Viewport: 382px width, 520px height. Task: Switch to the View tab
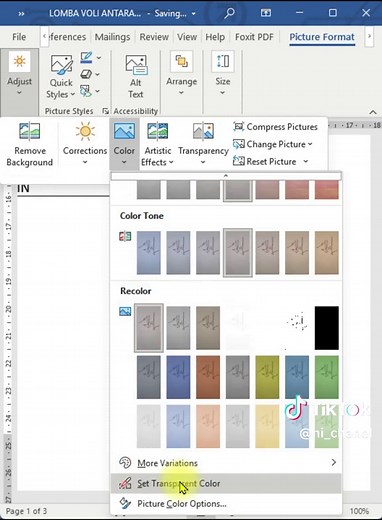[x=187, y=37]
